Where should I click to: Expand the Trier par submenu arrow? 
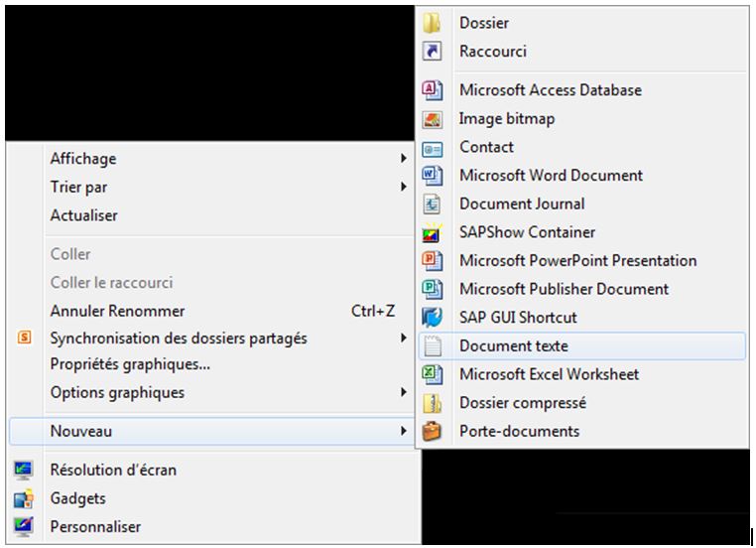pyautogui.click(x=404, y=187)
